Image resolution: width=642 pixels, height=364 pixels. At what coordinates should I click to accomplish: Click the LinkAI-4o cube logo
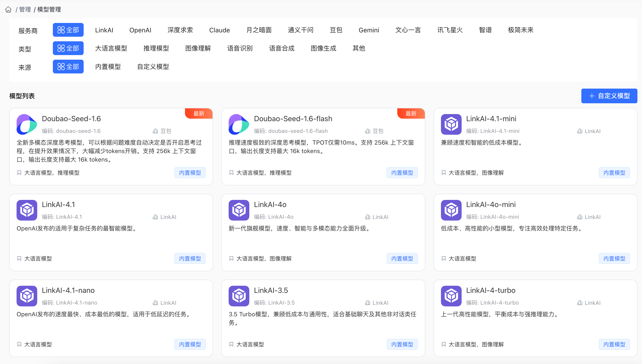(x=239, y=210)
